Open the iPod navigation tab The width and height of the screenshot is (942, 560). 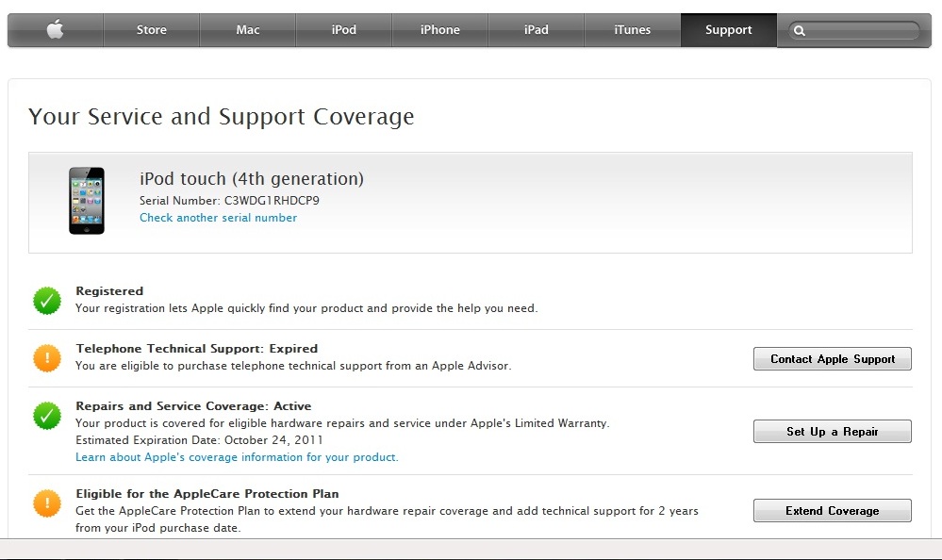(344, 30)
